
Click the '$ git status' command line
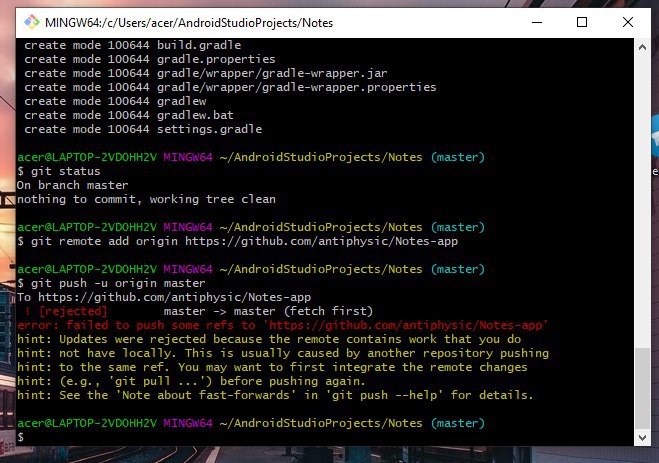(59, 171)
